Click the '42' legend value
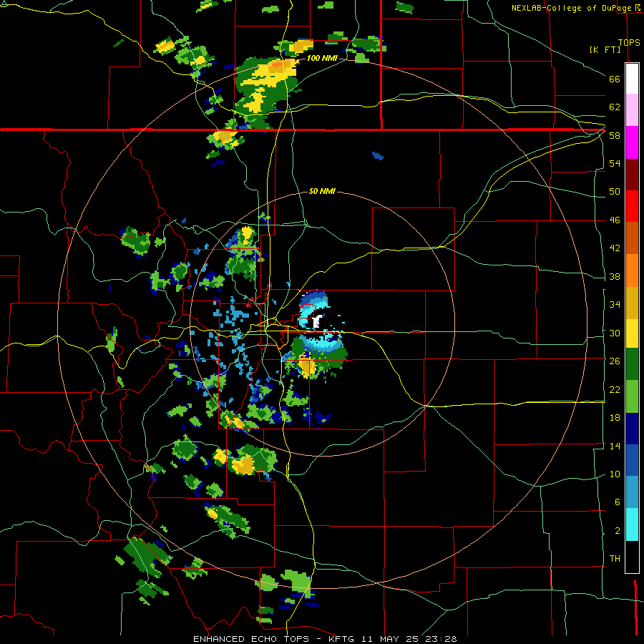This screenshot has width=644, height=644. coord(615,248)
